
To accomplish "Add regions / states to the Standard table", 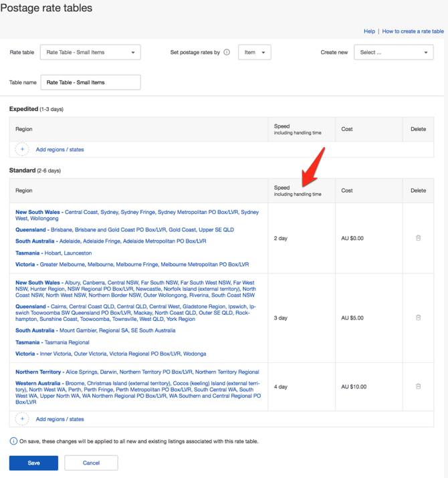I will pyautogui.click(x=60, y=419).
